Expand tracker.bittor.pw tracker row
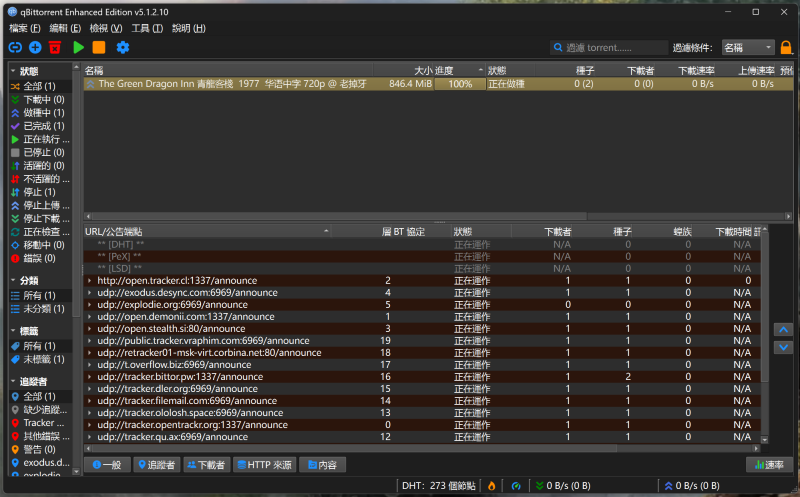Viewport: 800px width, 497px height. tap(89, 377)
